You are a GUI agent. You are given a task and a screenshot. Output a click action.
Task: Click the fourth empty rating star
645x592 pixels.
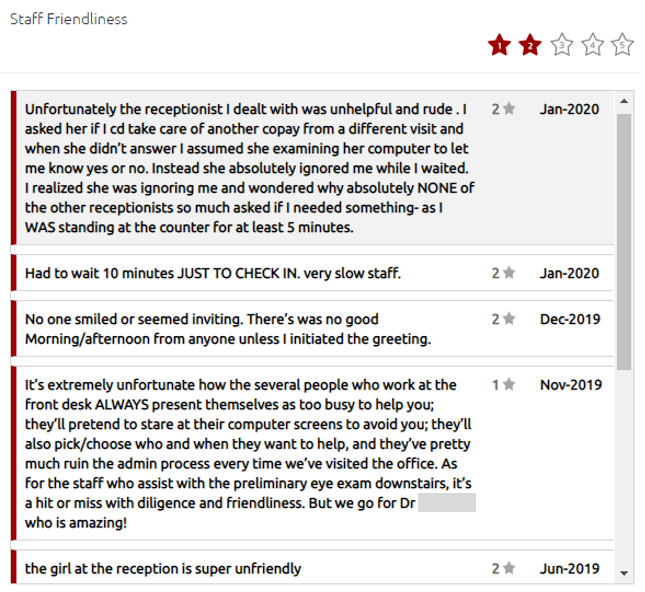tap(593, 45)
